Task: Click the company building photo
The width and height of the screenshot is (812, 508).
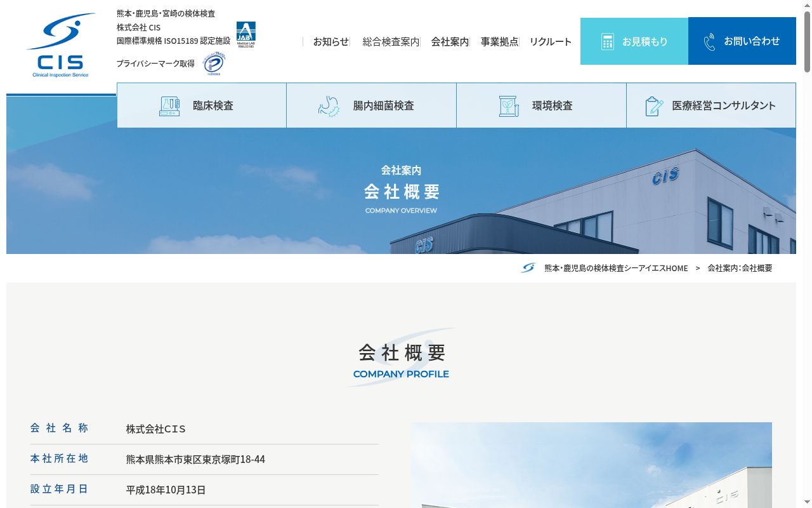Action: 591,465
